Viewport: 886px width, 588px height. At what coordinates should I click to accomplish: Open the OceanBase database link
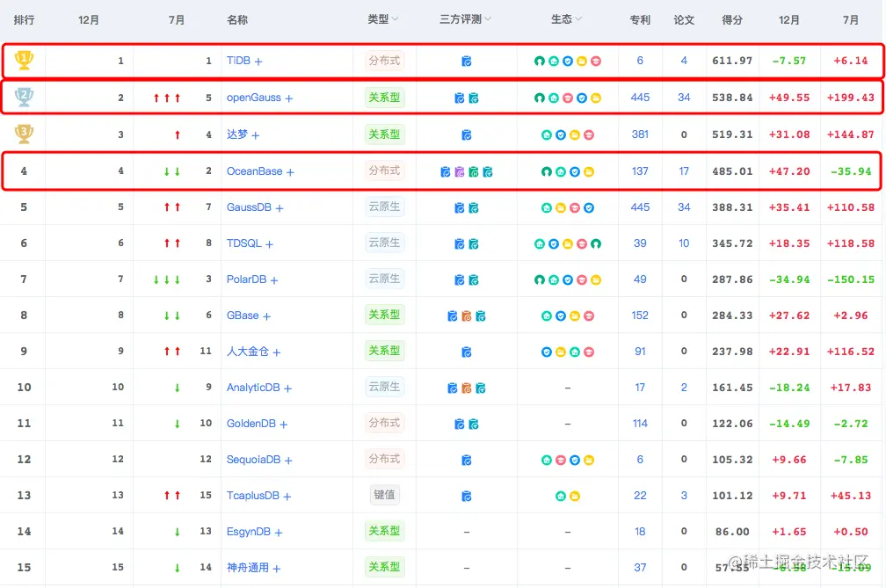[254, 171]
